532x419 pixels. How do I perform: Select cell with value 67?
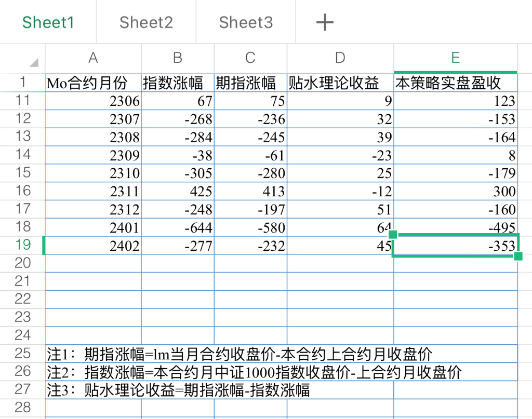(178, 101)
